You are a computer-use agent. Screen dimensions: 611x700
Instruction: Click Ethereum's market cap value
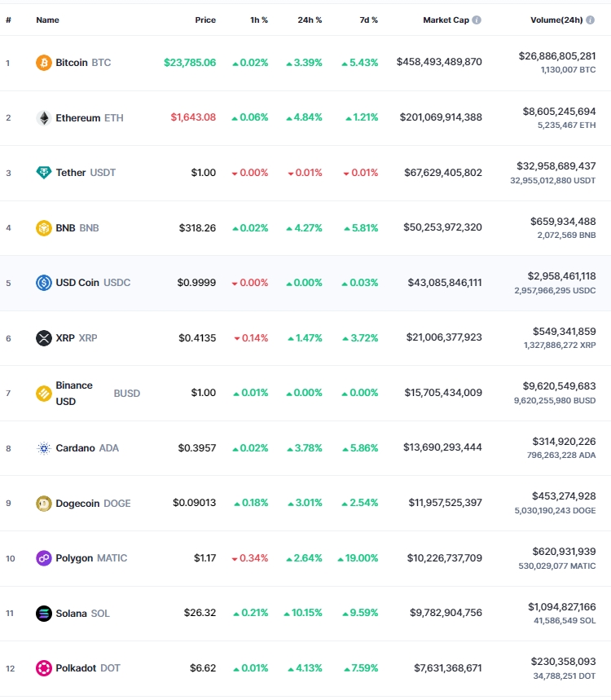[441, 117]
